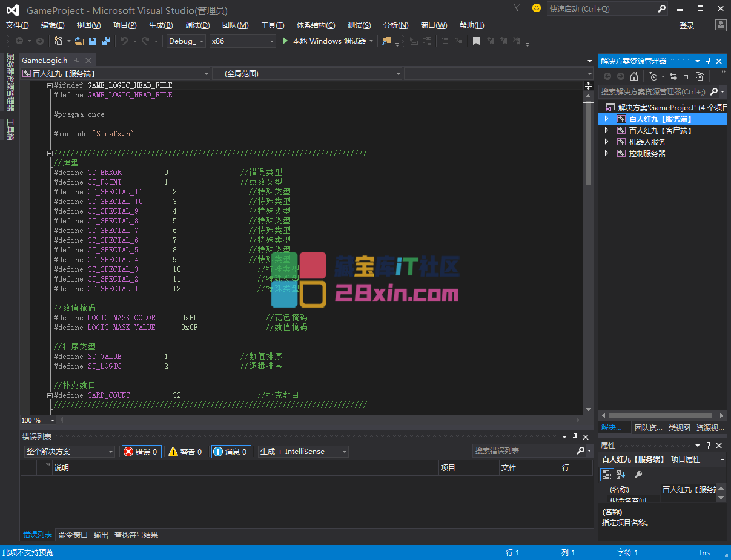Click Sync with Active Document icon
The image size is (731, 560).
pyautogui.click(x=673, y=76)
